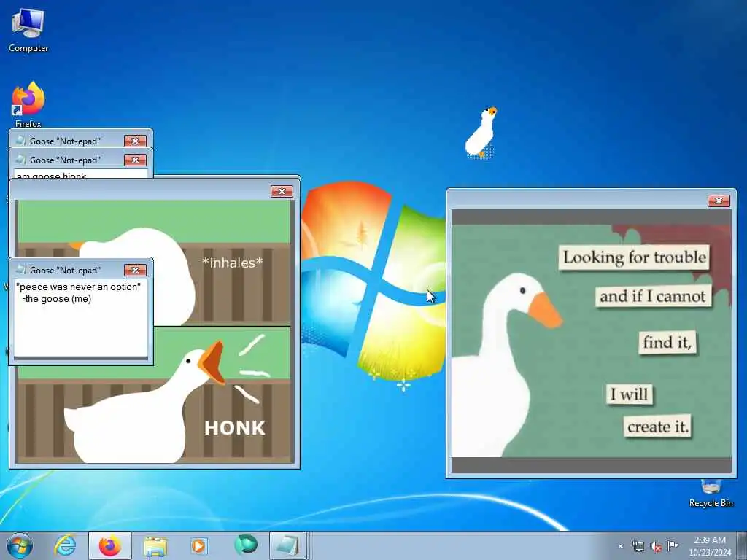Click the quote 'peace was never an option' text
This screenshot has width=747, height=560.
click(x=78, y=287)
